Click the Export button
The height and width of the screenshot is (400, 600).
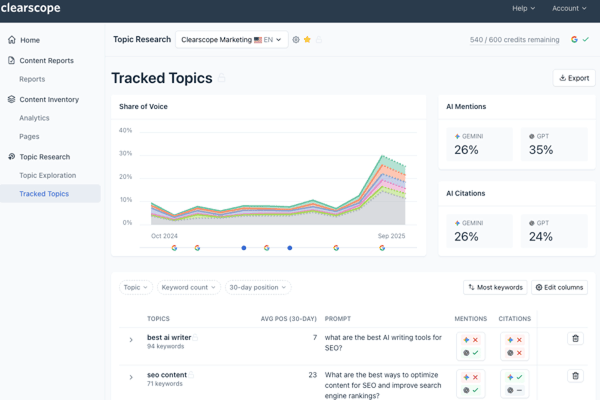[x=574, y=78]
